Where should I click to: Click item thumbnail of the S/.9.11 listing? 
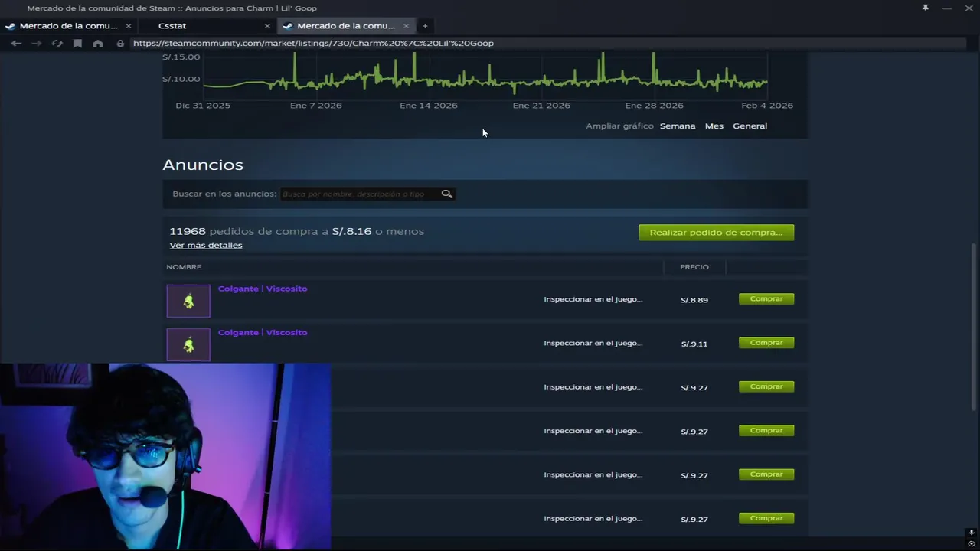(188, 344)
